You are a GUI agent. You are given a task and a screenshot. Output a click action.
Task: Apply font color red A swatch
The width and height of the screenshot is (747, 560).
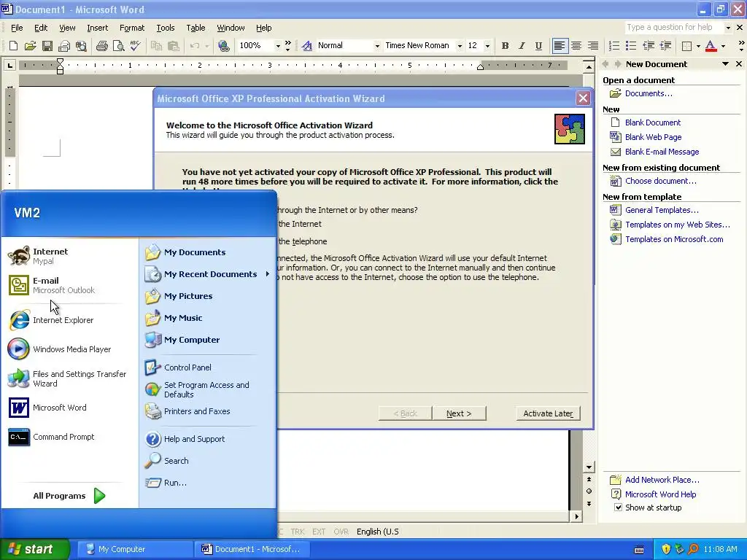pyautogui.click(x=711, y=46)
